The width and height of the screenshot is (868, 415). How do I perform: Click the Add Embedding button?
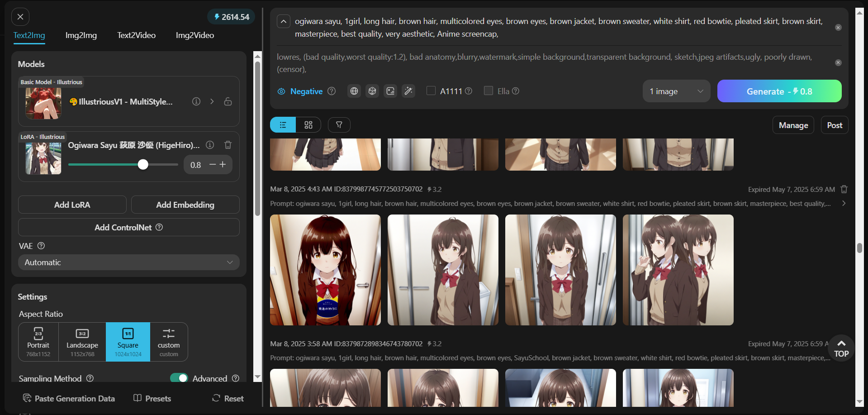185,205
